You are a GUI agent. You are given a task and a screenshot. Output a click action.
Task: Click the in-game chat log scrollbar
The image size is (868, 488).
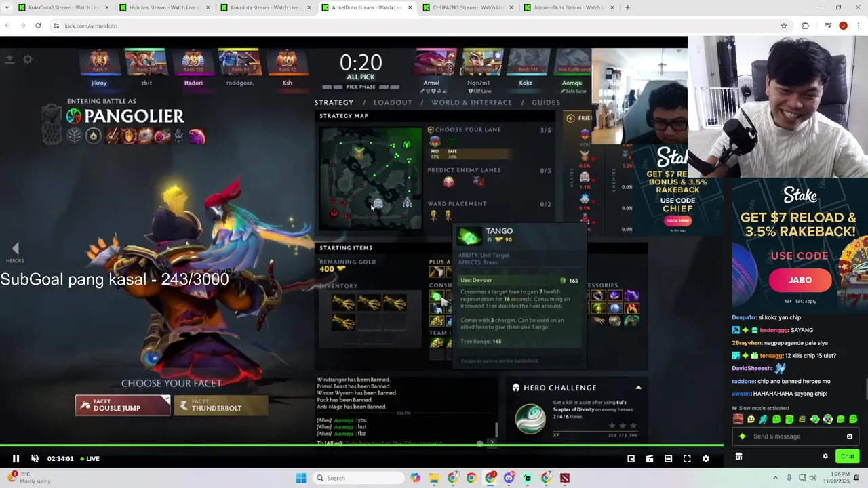496,430
